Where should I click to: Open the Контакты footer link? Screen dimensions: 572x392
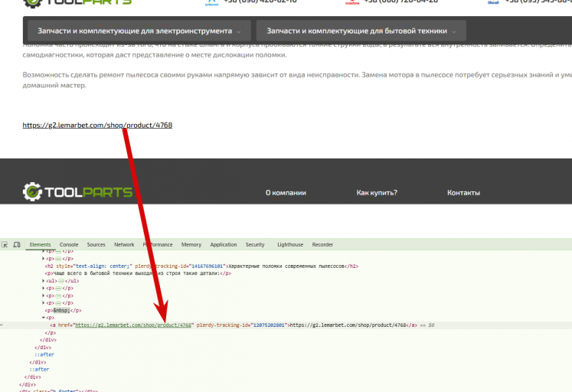click(x=464, y=192)
